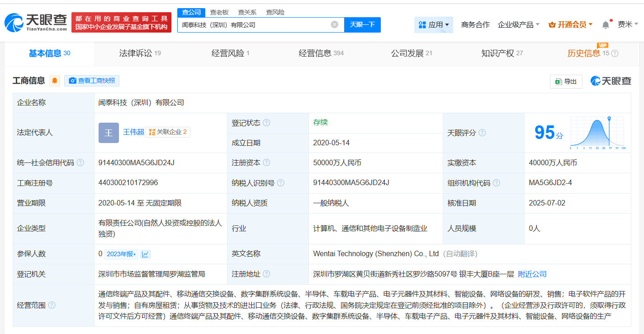The height and width of the screenshot is (334, 644).
Task: Click the 导出 export button
Action: [x=566, y=81]
